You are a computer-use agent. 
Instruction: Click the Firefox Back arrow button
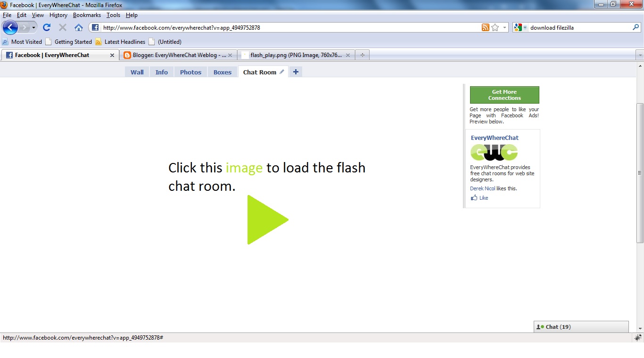10,27
